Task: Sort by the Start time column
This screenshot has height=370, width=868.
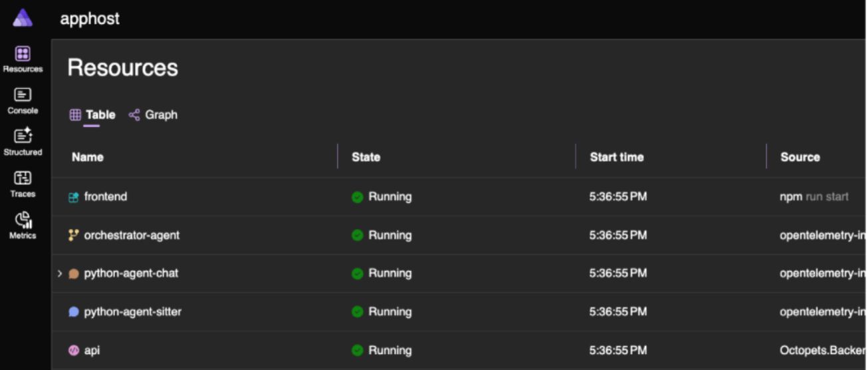Action: [x=616, y=157]
